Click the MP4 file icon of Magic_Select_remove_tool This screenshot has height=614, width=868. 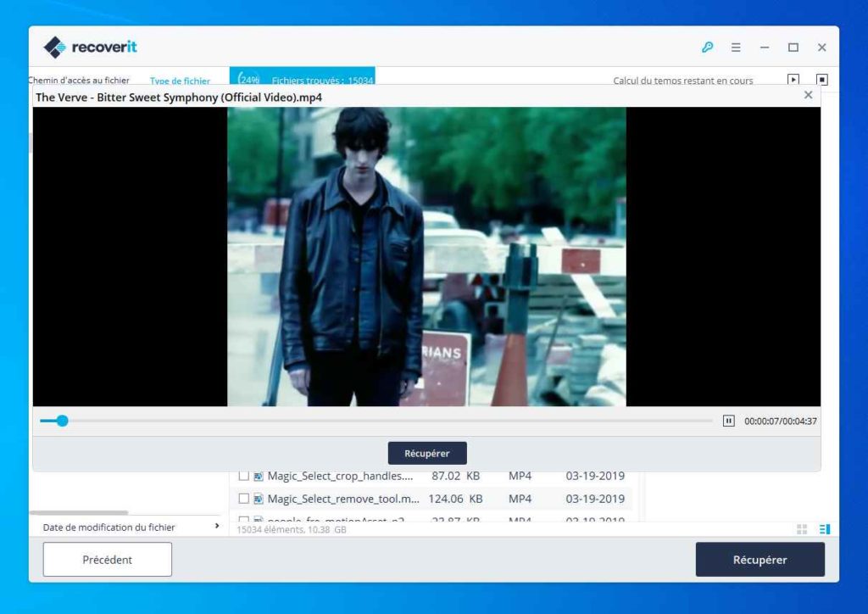pyautogui.click(x=258, y=499)
